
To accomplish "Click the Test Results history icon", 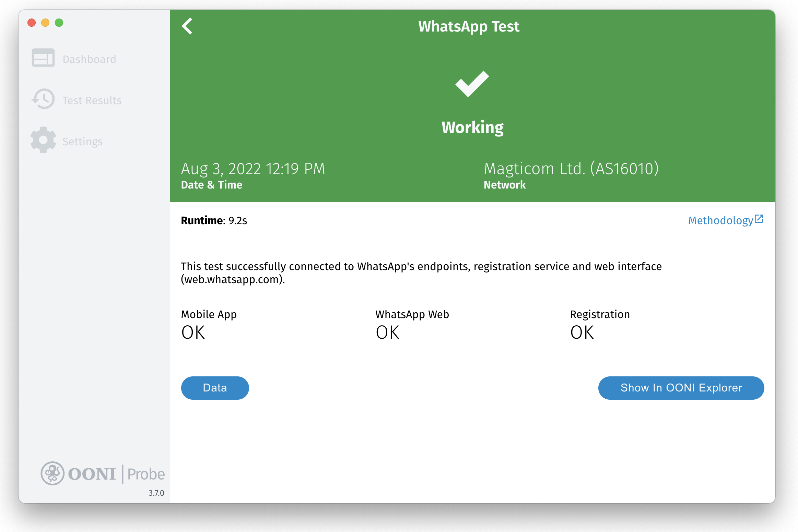I will click(43, 99).
